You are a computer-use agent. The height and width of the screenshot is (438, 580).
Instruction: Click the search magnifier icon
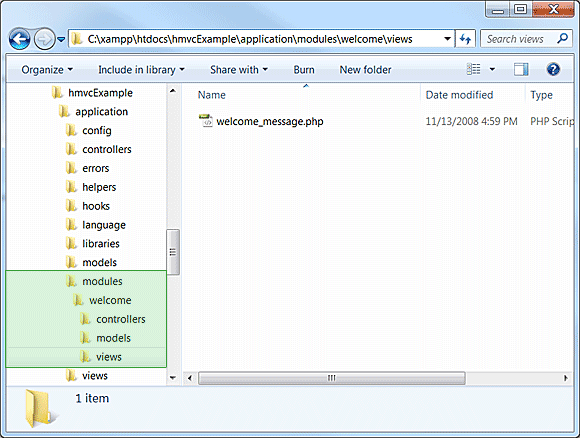562,38
